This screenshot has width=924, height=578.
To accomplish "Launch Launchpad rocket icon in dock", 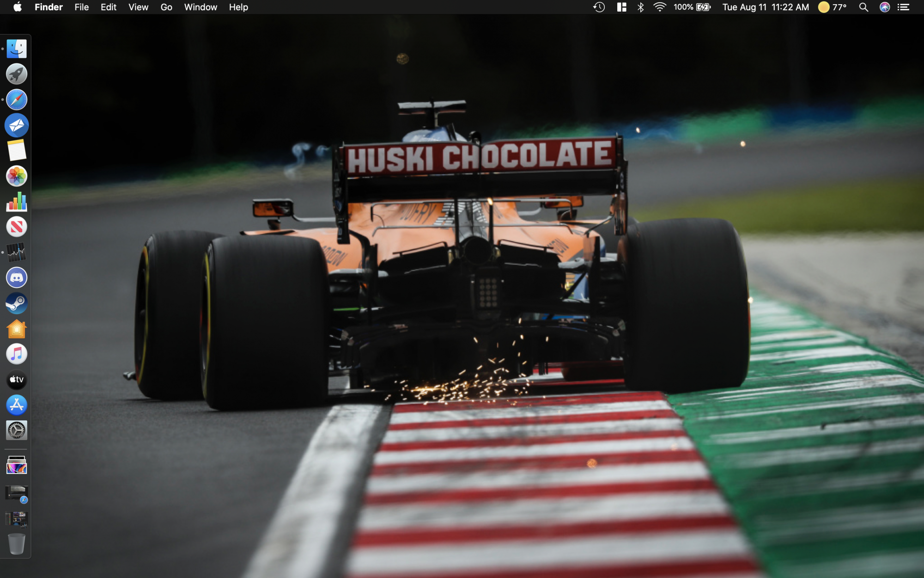I will (17, 74).
